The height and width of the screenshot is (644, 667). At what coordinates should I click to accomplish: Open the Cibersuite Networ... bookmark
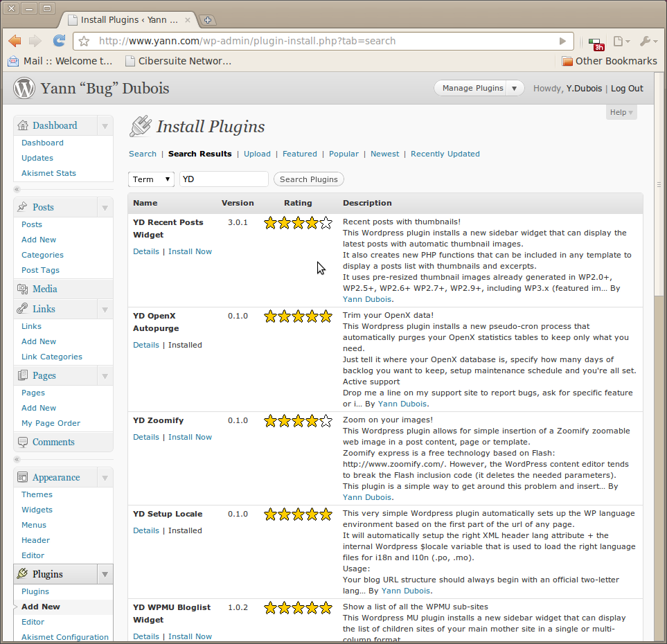coord(179,61)
